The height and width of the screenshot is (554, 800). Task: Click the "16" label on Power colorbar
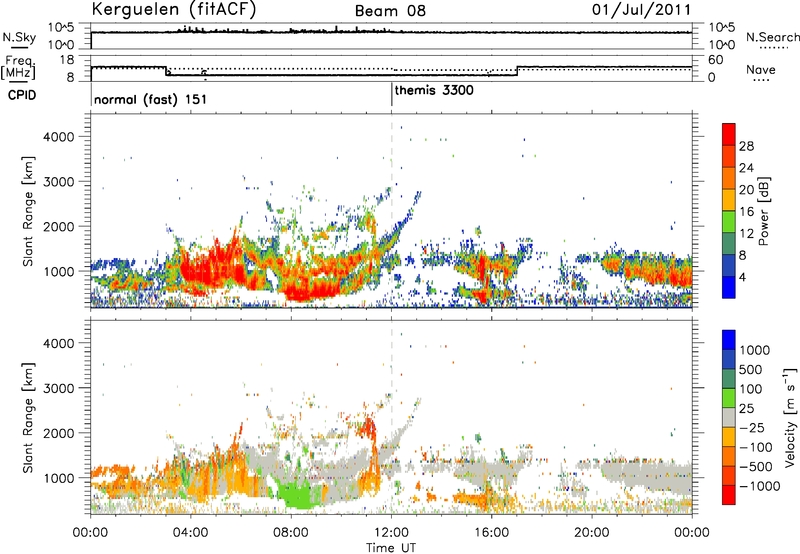[746, 212]
